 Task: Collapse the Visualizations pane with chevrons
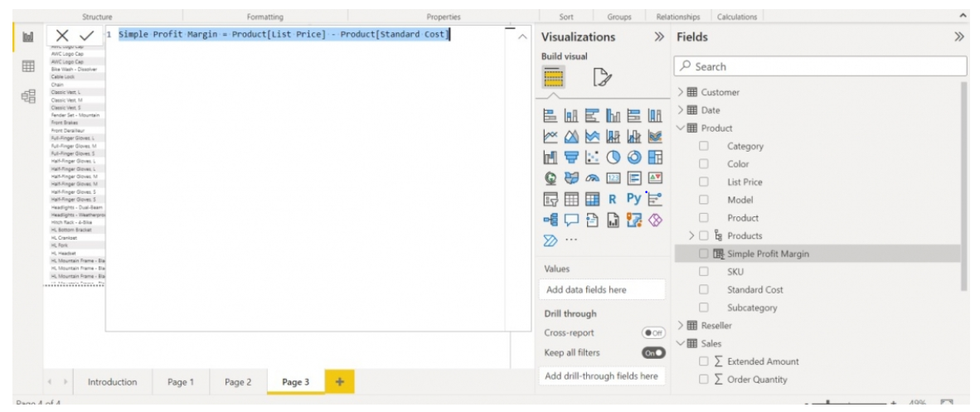coord(659,36)
